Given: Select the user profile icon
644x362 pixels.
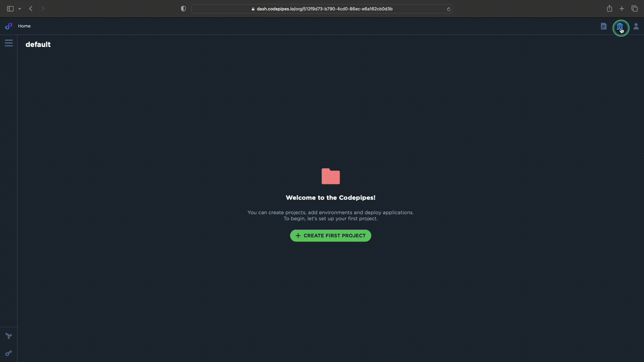Looking at the screenshot, I should (636, 26).
